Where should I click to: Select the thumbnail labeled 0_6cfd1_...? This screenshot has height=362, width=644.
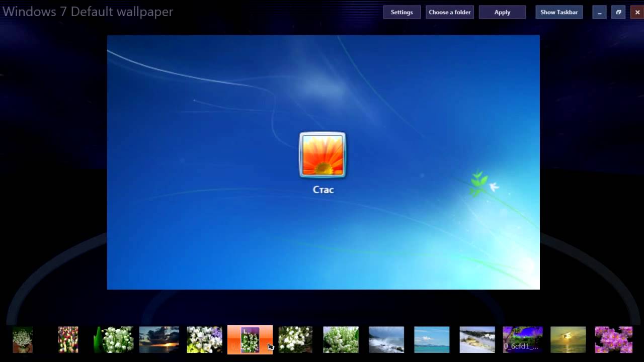coord(523,339)
